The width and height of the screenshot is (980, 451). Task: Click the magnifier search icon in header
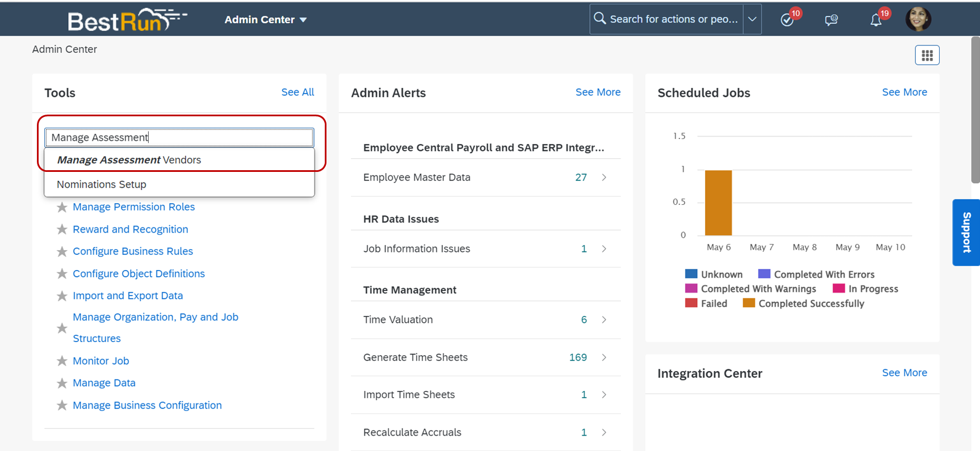pos(600,19)
